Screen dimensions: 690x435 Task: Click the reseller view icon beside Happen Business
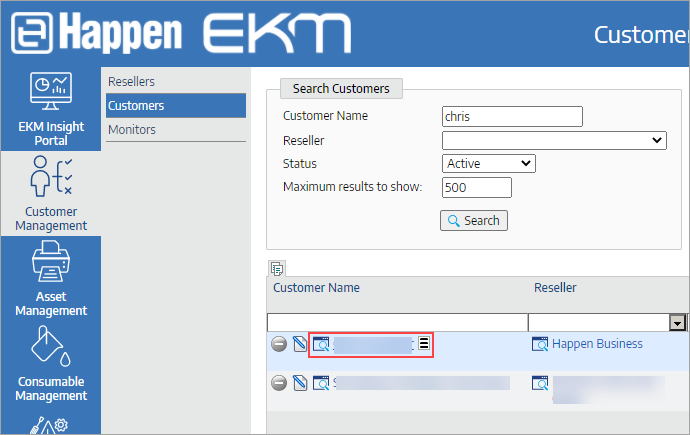[x=540, y=344]
